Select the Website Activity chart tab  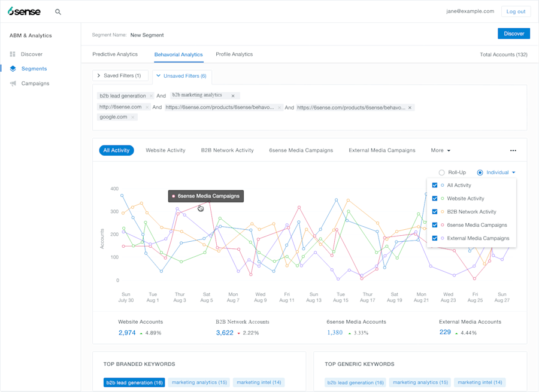[165, 150]
